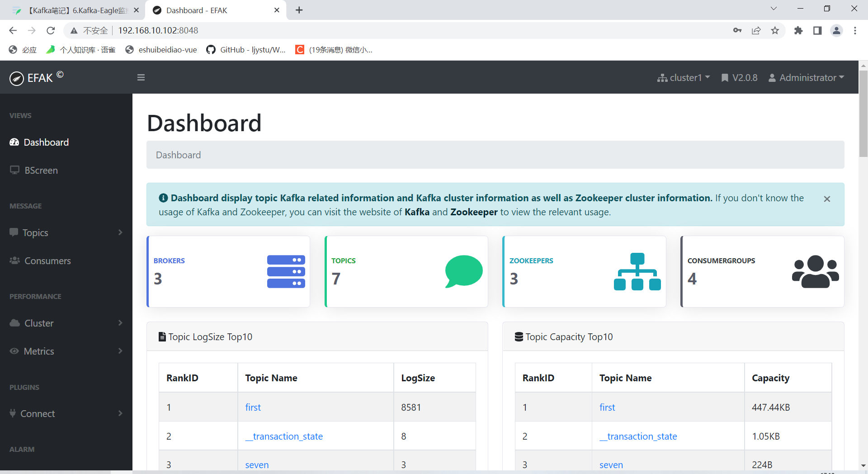The height and width of the screenshot is (474, 868).
Task: Click the page vertical scrollbar thumb
Action: click(863, 113)
